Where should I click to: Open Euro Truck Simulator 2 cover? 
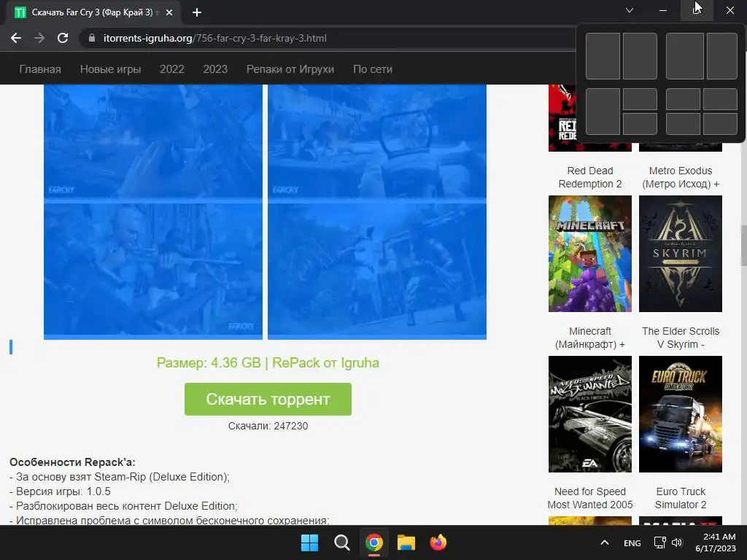[681, 414]
